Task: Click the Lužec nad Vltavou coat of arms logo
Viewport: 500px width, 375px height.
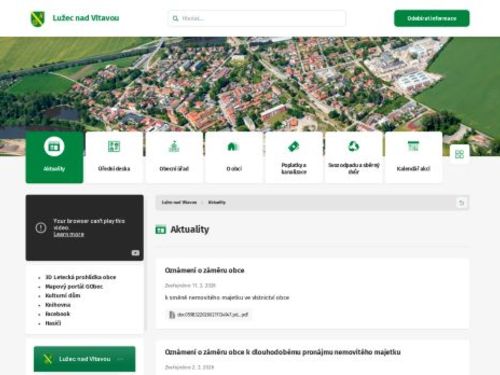Action: pyautogui.click(x=37, y=19)
